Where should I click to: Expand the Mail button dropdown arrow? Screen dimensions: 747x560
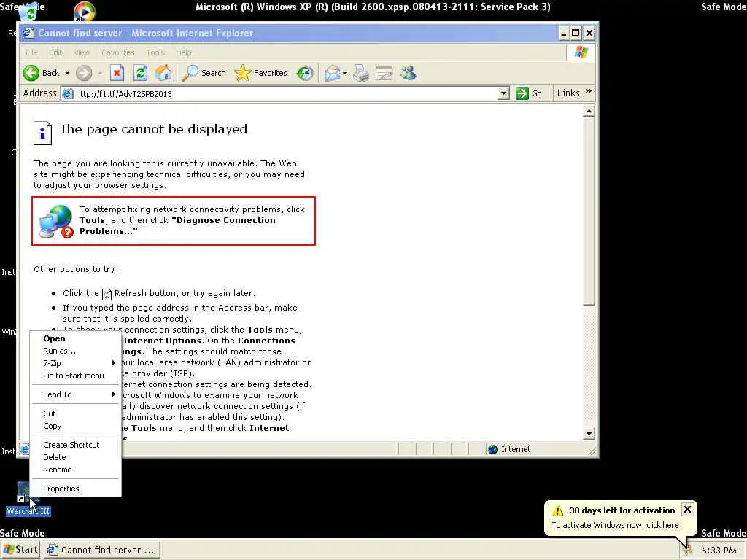[x=344, y=73]
